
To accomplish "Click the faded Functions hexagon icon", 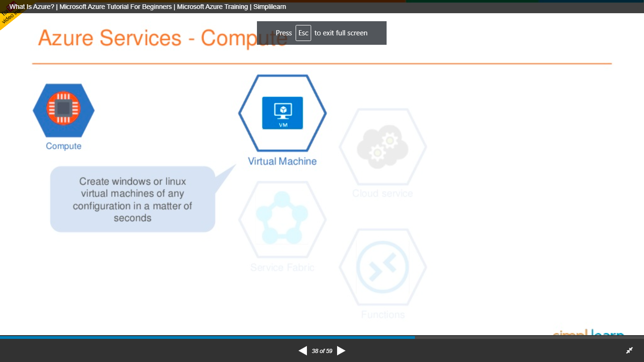I will click(383, 267).
